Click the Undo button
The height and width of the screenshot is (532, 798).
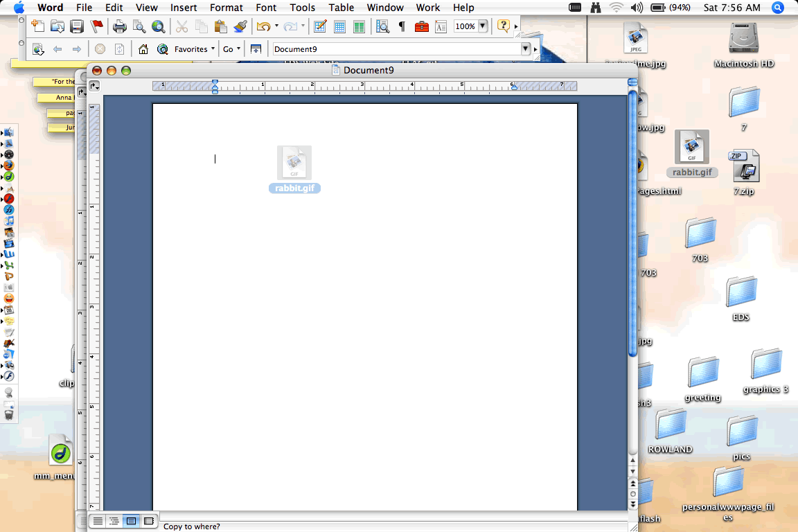pyautogui.click(x=264, y=26)
